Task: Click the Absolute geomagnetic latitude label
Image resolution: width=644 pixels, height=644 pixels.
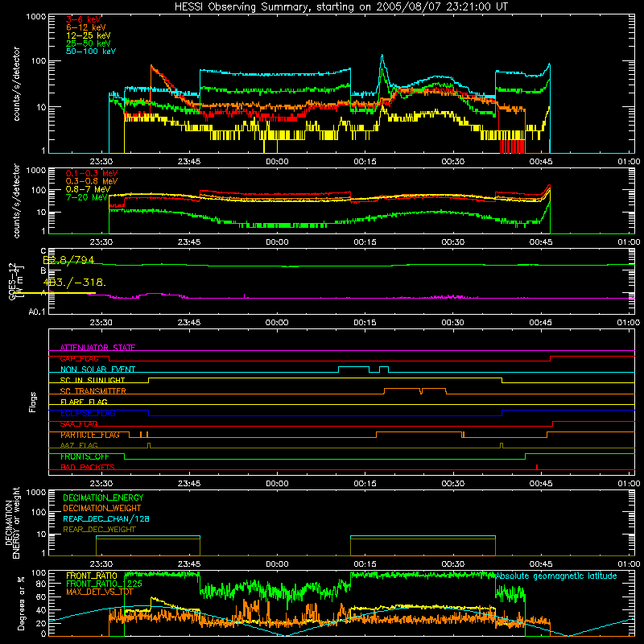Action: (556, 576)
